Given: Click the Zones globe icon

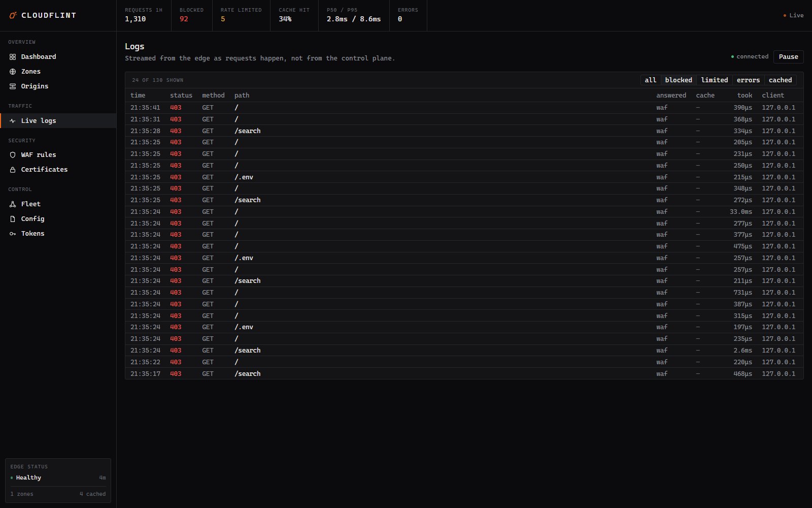Looking at the screenshot, I should (13, 72).
